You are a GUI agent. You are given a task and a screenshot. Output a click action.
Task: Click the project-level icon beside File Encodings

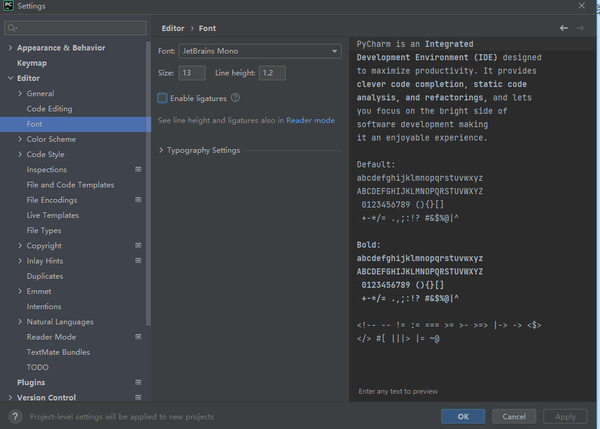pyautogui.click(x=138, y=200)
